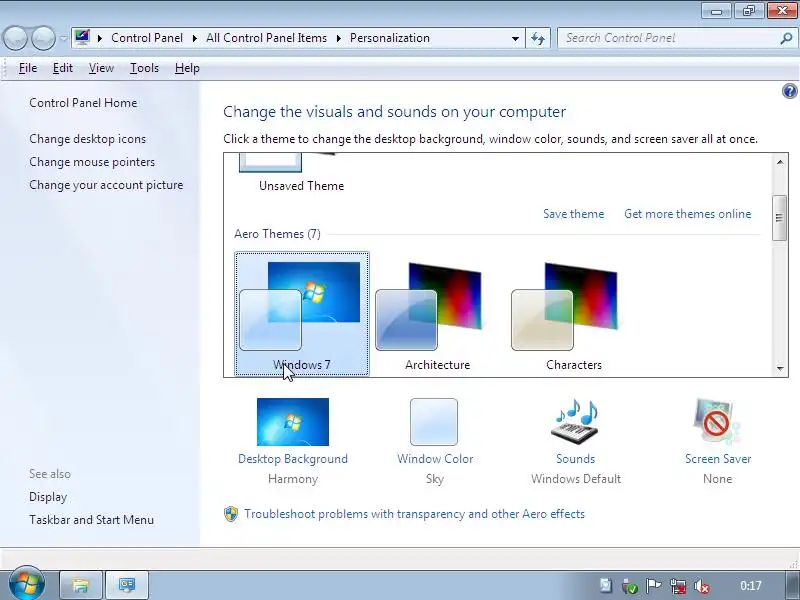
Task: Click the Refresh button in address bar
Action: click(538, 38)
